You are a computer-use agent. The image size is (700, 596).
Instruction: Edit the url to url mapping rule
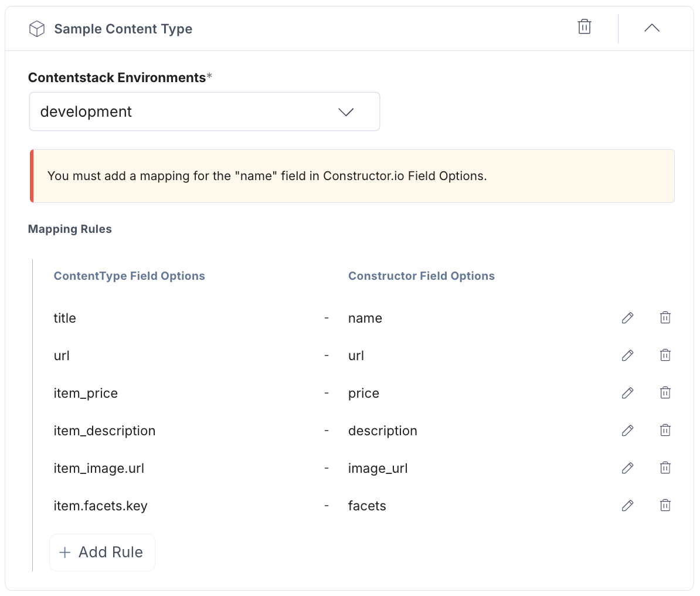click(628, 355)
